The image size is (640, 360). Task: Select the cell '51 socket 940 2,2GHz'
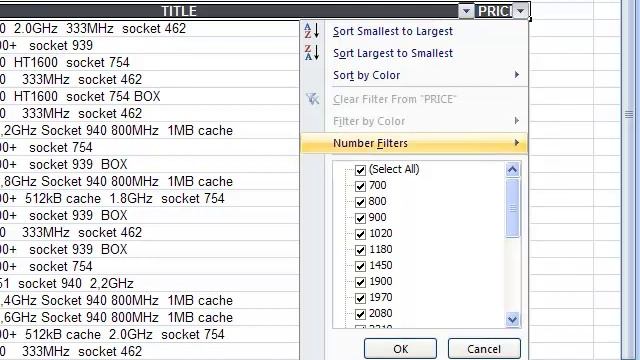tap(149, 283)
